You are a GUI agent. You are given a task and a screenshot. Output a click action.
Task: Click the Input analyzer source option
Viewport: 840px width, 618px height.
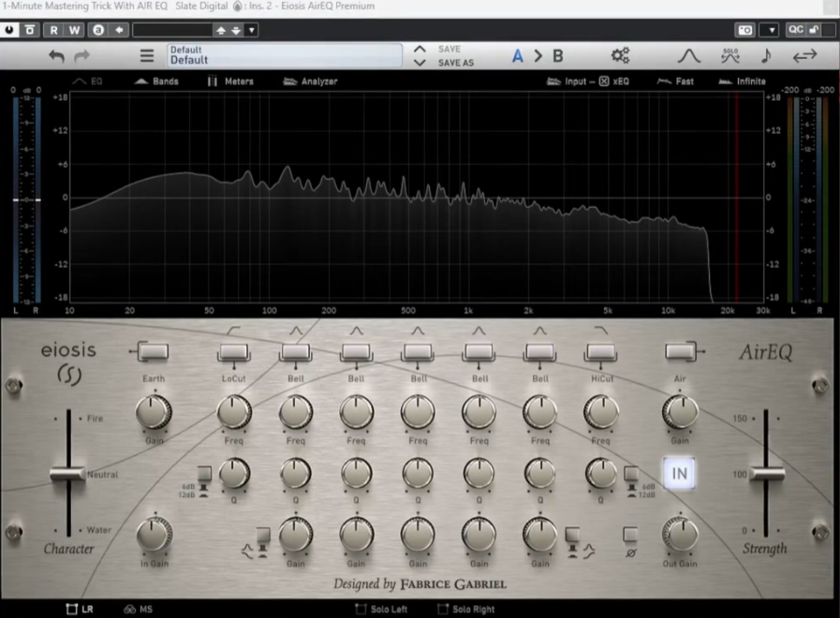pyautogui.click(x=567, y=81)
